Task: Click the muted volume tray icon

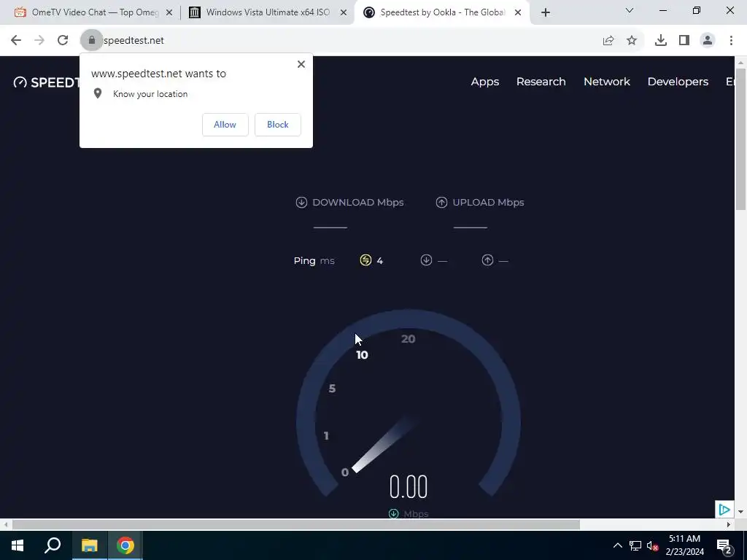Action: (652, 545)
